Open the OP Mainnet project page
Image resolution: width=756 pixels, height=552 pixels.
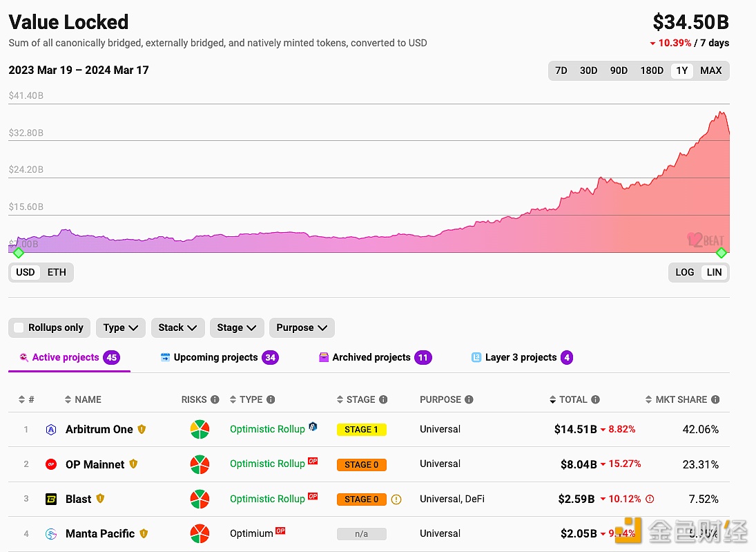pyautogui.click(x=95, y=464)
